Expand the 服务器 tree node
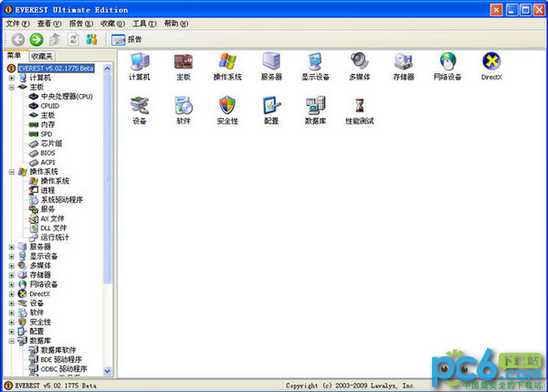The height and width of the screenshot is (392, 548). (x=11, y=247)
